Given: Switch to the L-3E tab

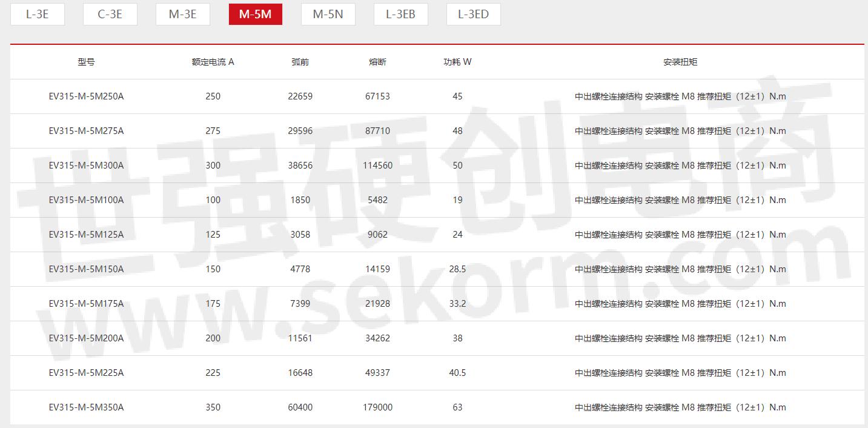Looking at the screenshot, I should tap(38, 14).
